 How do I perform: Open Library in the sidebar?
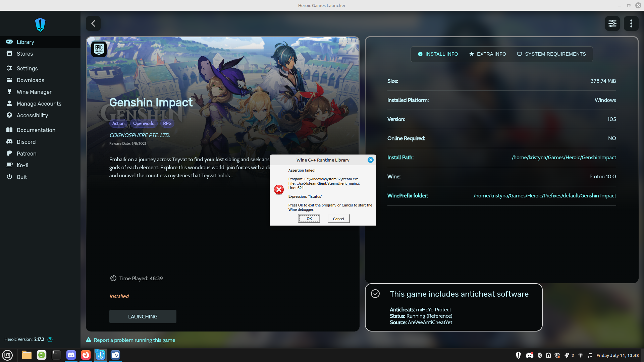pyautogui.click(x=40, y=42)
